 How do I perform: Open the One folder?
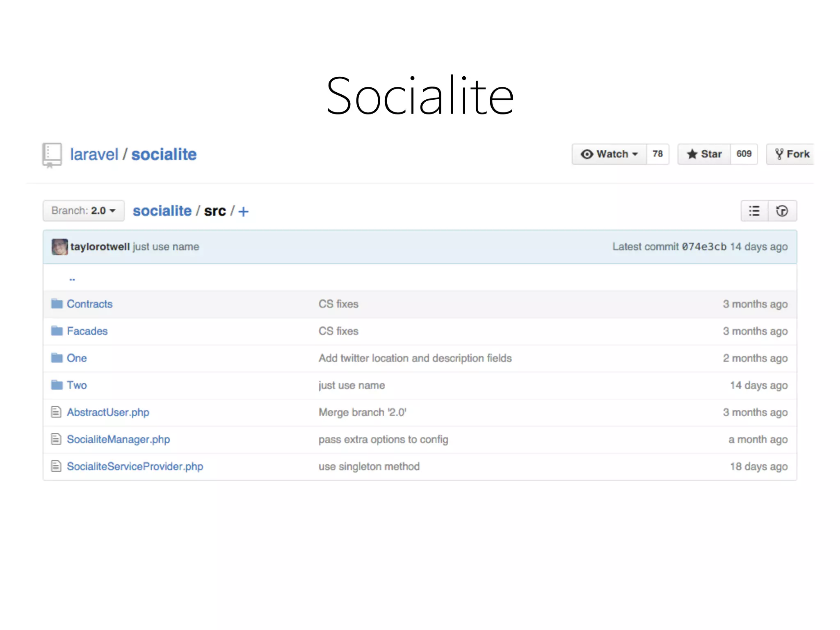[x=77, y=358]
